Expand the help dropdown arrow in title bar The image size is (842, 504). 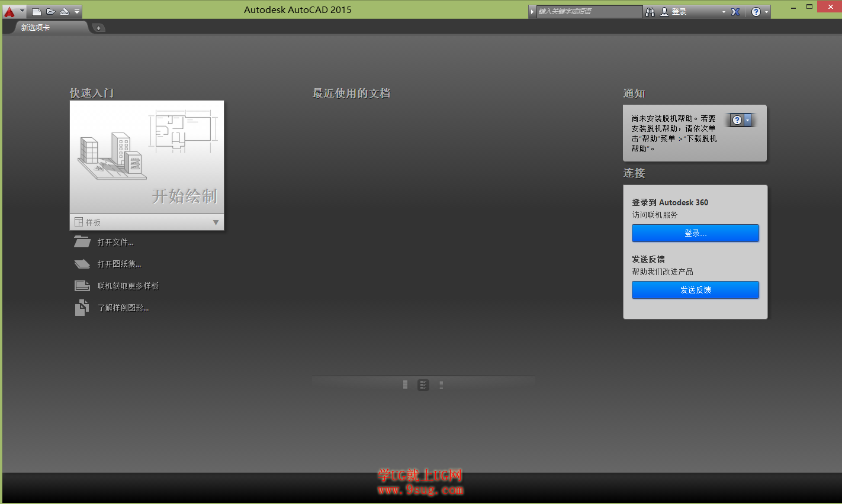(x=766, y=12)
